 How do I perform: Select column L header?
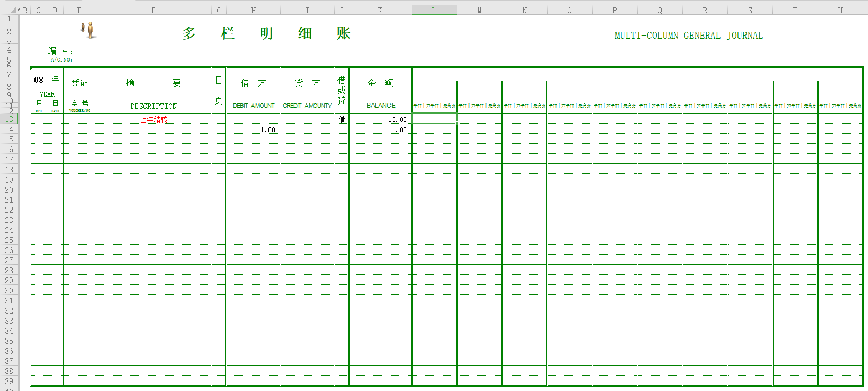coord(434,10)
